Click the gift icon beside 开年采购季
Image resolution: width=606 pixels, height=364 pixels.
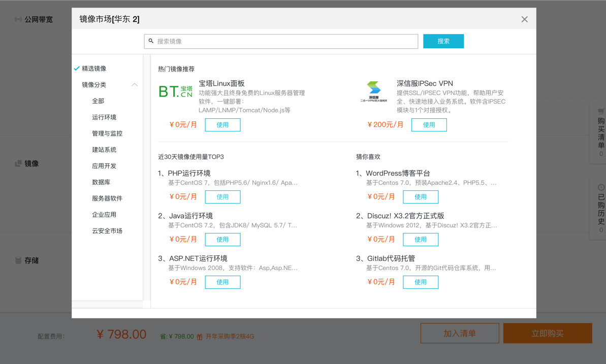click(200, 337)
